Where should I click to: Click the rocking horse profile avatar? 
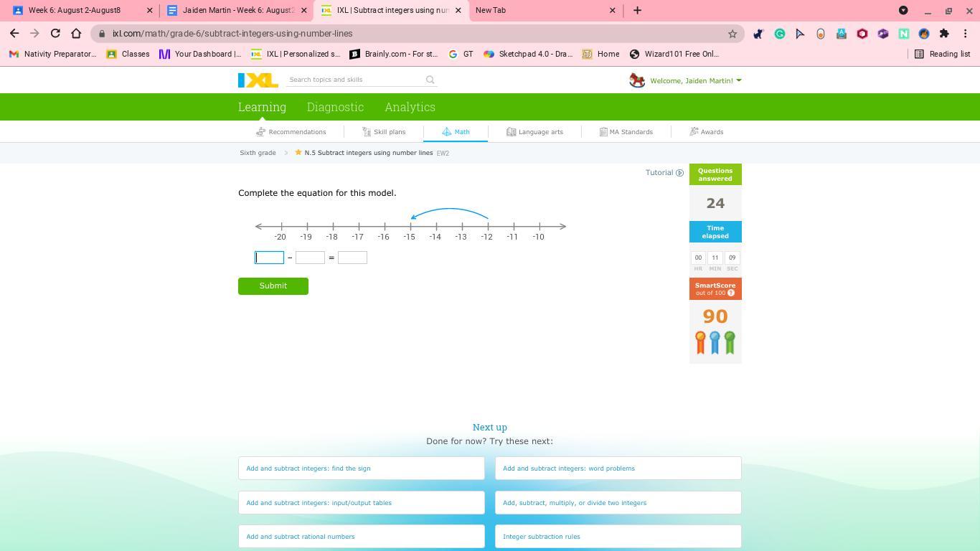[x=637, y=80]
